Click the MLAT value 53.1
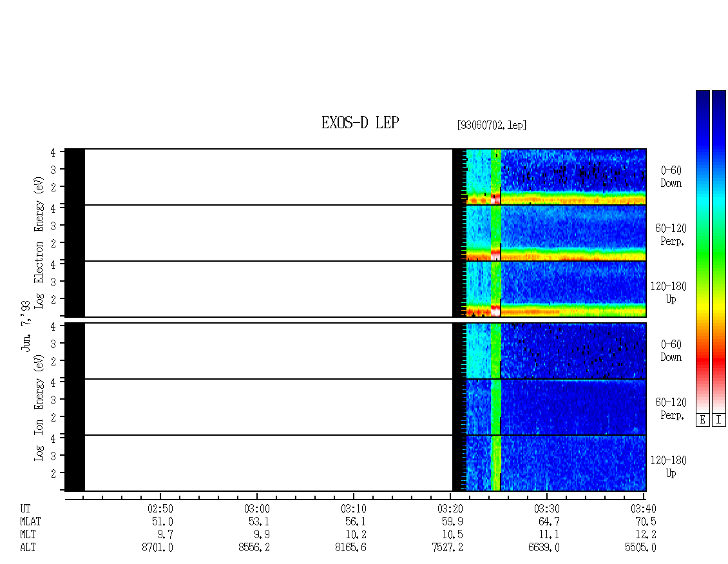 (258, 521)
